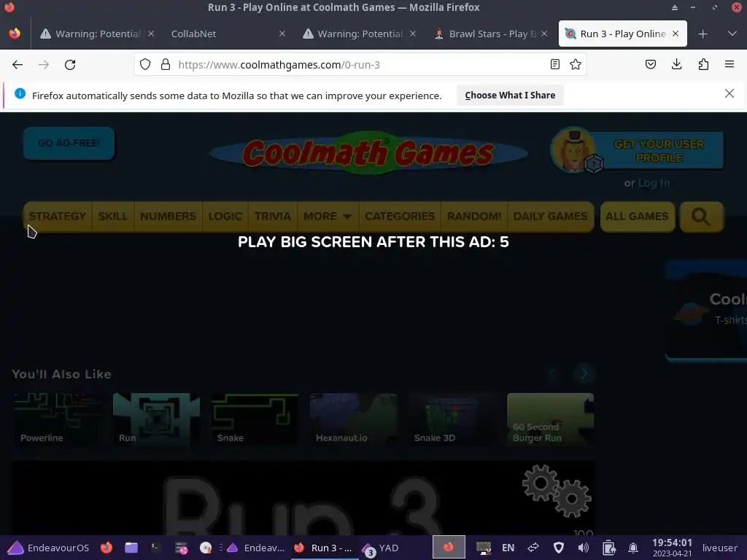Open Save to Pocket icon
The width and height of the screenshot is (747, 560).
650,64
